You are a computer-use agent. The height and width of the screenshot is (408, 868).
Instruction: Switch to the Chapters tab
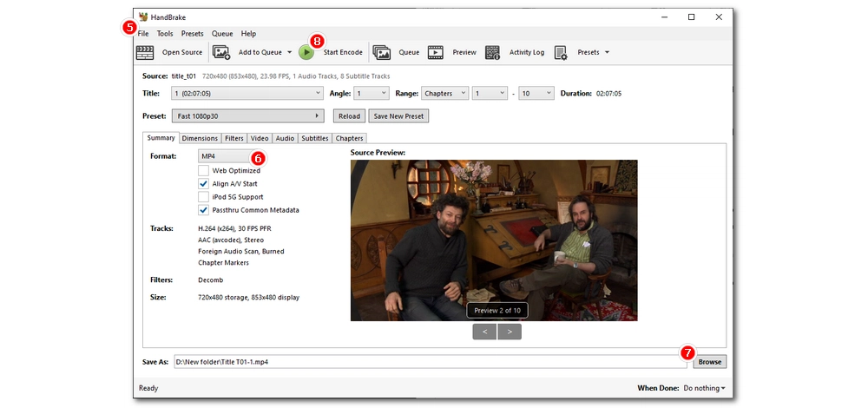[349, 138]
